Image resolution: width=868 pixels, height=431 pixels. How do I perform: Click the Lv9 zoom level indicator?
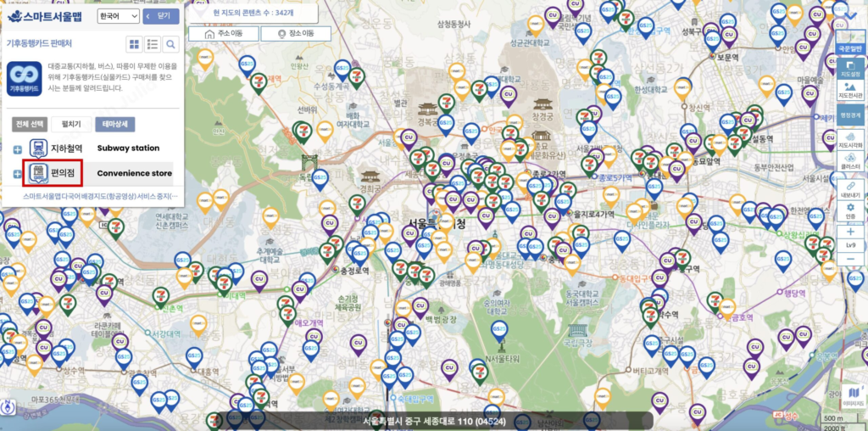[850, 245]
